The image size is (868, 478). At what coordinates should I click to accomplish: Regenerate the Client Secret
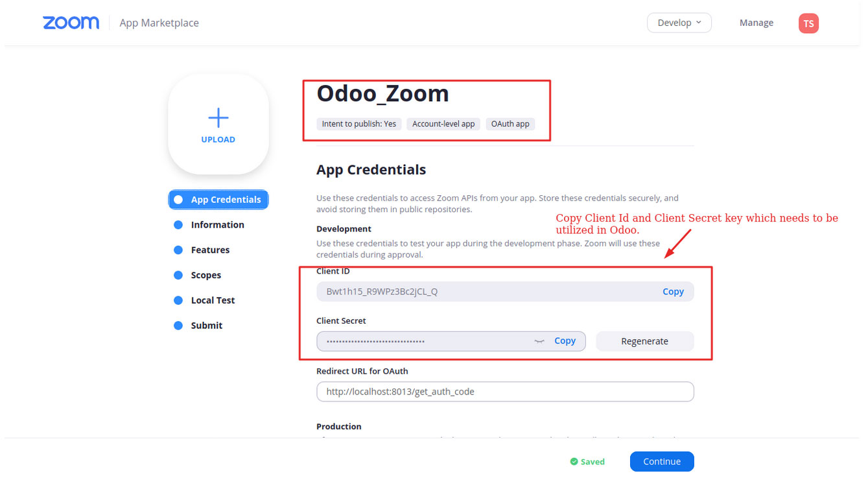[644, 341]
